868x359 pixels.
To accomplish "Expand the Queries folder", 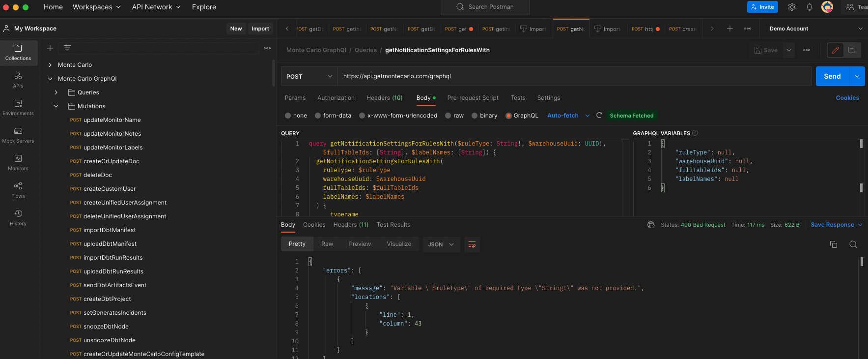I will tap(56, 92).
